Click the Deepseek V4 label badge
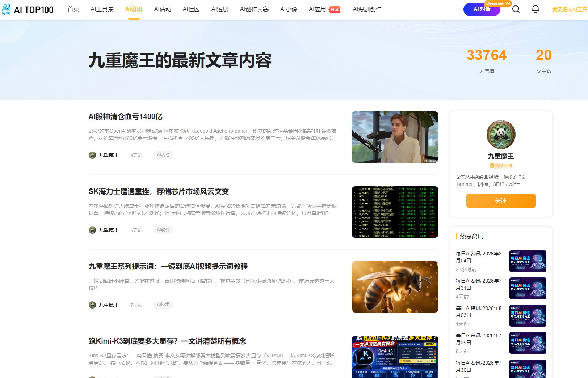The width and height of the screenshot is (588, 378). tap(498, 3)
